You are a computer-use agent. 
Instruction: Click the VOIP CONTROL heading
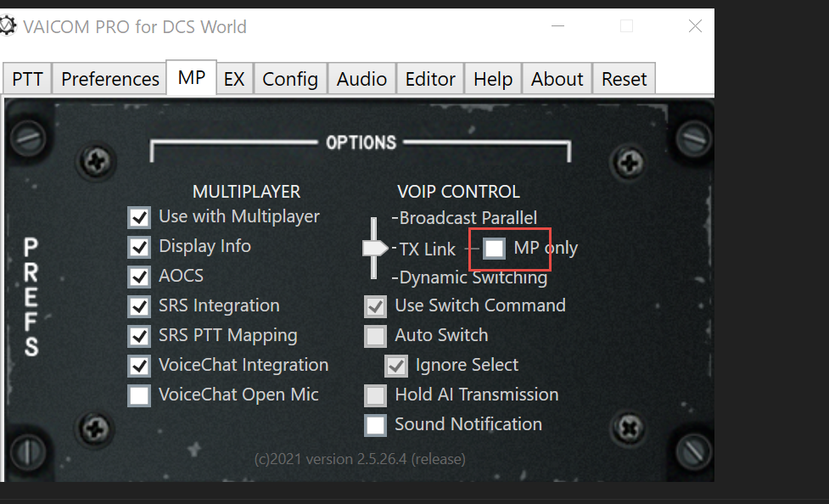click(458, 191)
